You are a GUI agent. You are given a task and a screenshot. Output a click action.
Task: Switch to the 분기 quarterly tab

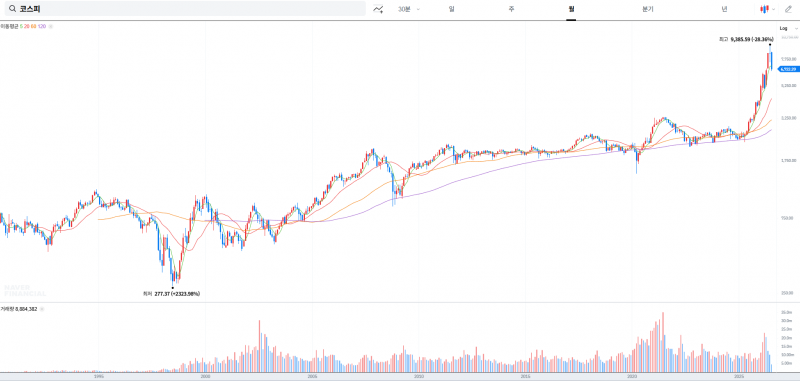pyautogui.click(x=647, y=9)
